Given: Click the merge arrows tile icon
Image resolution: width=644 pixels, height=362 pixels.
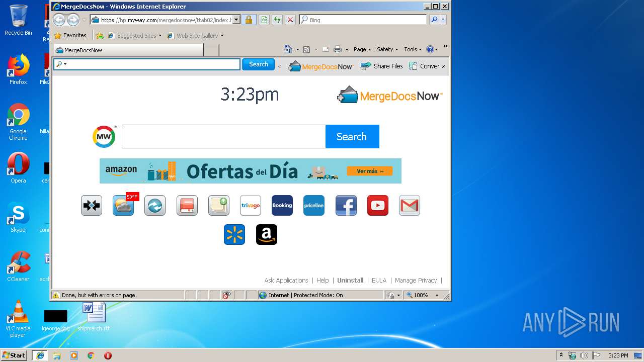Looking at the screenshot, I should [x=92, y=205].
